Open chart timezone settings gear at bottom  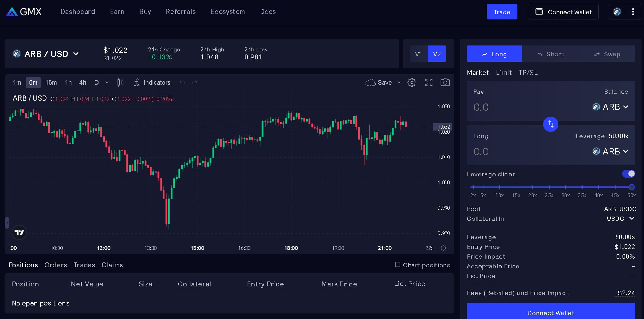coord(443,248)
